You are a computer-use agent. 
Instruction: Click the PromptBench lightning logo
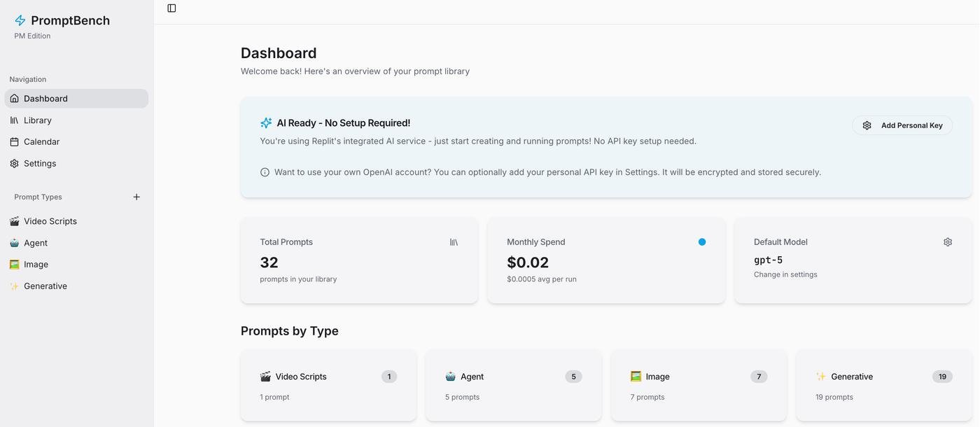20,21
